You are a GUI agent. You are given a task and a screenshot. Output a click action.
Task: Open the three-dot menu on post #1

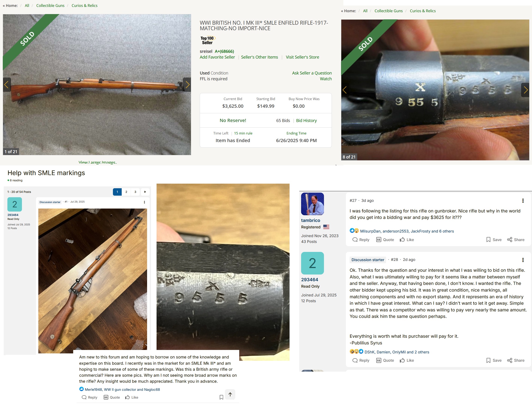click(144, 202)
